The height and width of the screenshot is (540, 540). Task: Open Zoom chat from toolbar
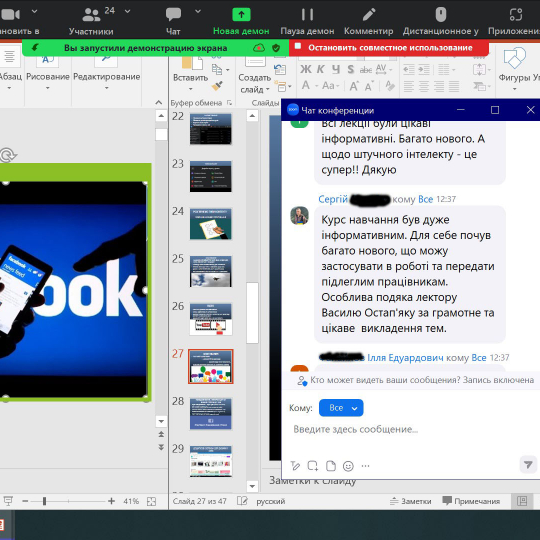173,21
